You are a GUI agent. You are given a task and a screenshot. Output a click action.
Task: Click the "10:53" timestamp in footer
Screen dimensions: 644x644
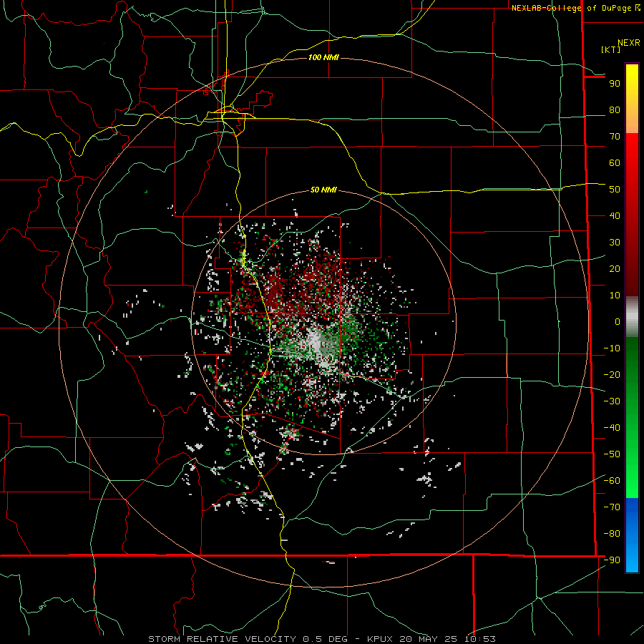click(x=480, y=639)
